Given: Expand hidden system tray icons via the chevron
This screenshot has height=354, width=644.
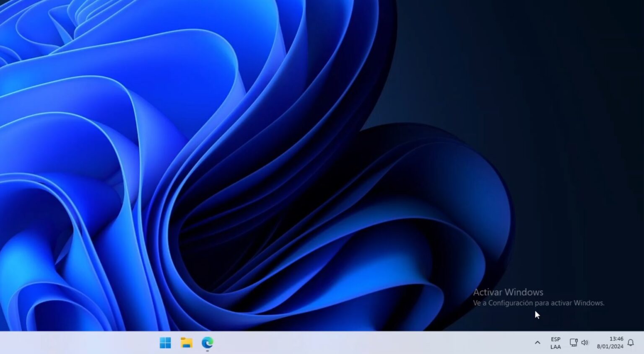Looking at the screenshot, I should point(537,342).
